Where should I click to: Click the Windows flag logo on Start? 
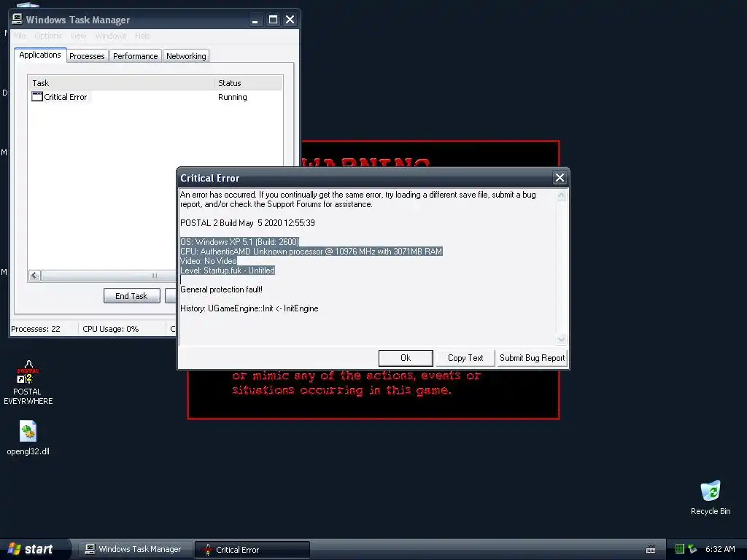15,549
